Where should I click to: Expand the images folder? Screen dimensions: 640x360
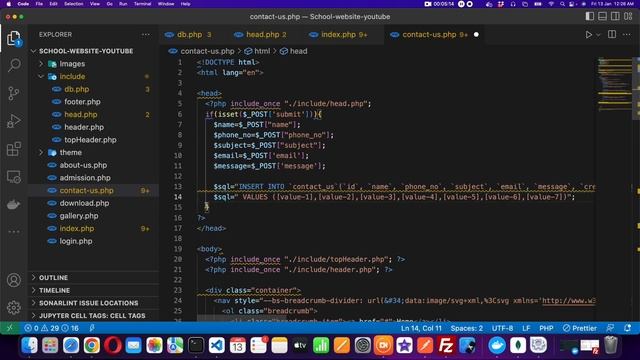tap(72, 64)
